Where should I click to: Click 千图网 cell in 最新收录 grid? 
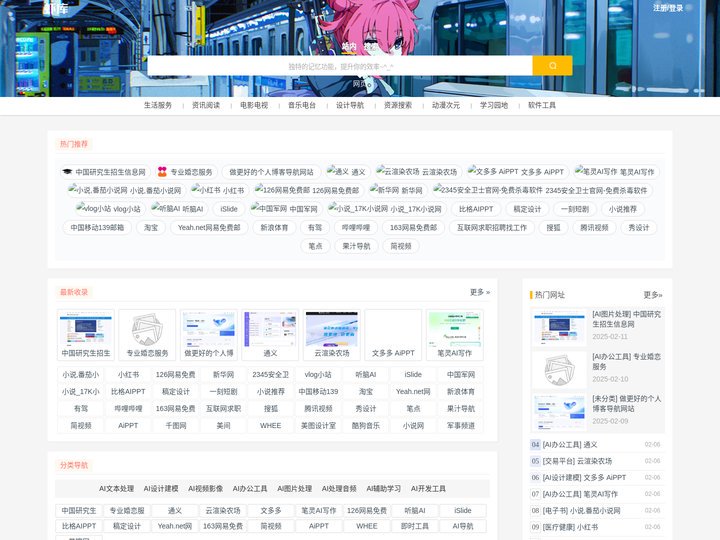pyautogui.click(x=176, y=426)
